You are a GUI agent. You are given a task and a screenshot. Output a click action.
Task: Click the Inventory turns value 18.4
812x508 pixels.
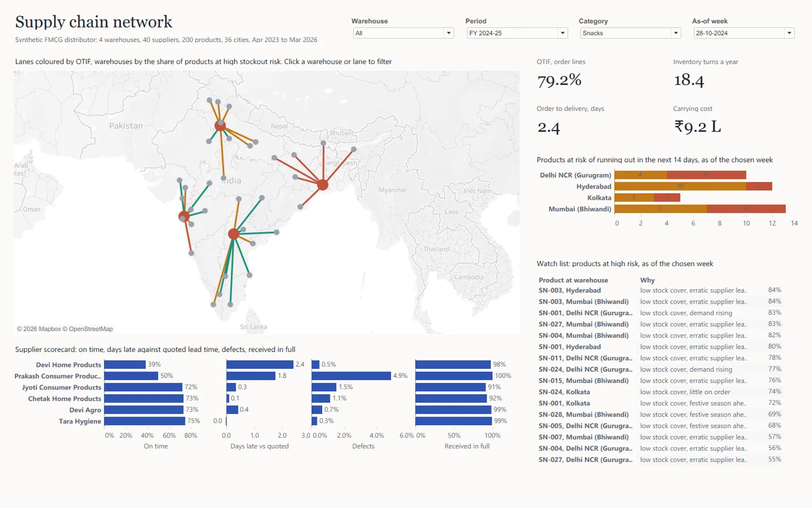(x=689, y=80)
